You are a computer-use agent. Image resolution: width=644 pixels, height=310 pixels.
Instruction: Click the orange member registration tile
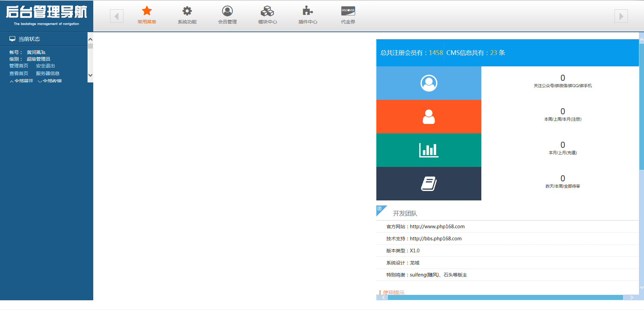click(x=429, y=117)
